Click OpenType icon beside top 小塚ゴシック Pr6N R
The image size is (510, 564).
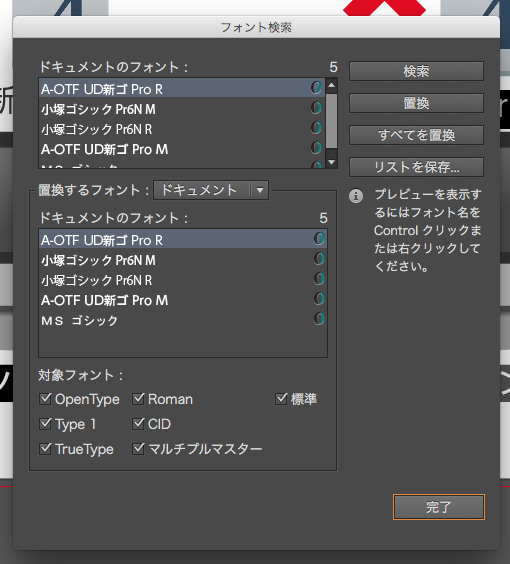316,128
